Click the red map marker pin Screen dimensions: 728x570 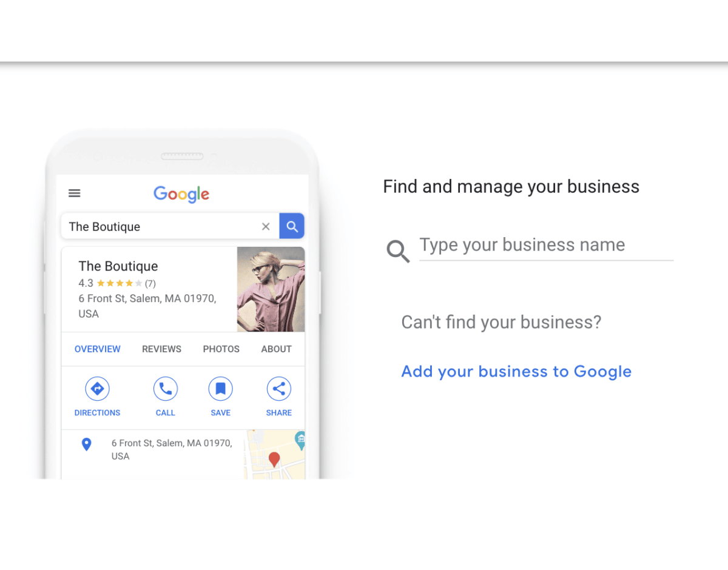(x=274, y=459)
